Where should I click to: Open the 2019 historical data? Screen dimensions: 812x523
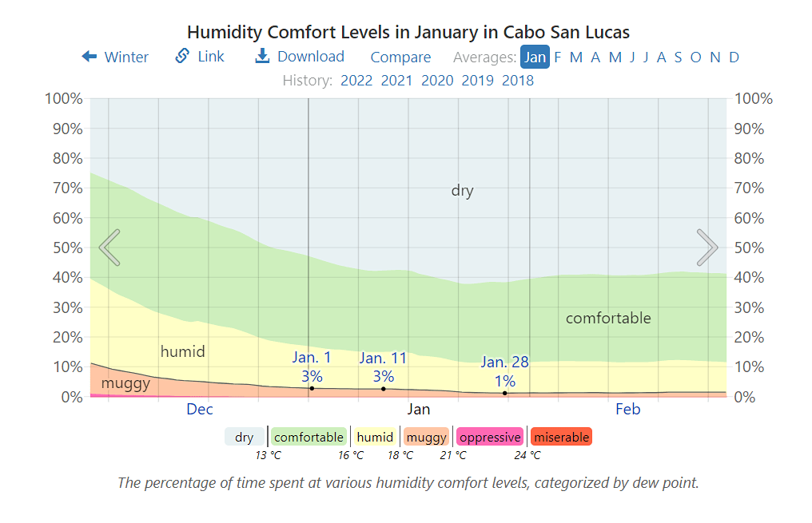[477, 80]
